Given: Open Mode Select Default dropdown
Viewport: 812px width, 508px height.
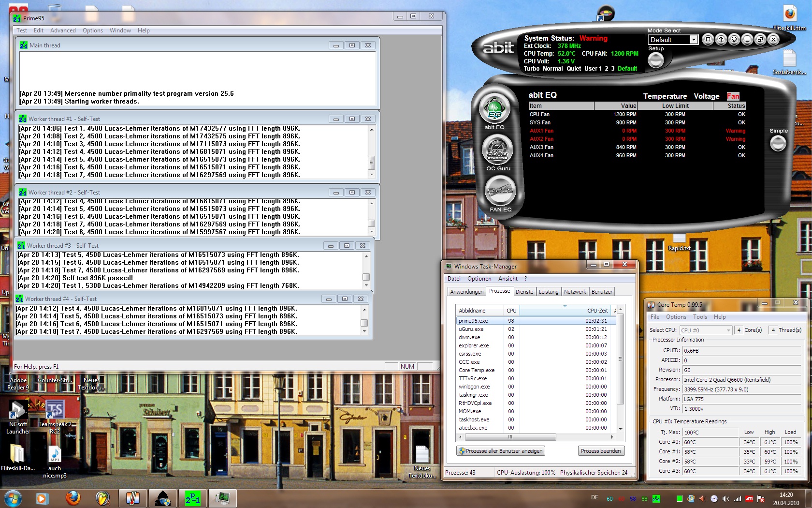Looking at the screenshot, I should click(x=673, y=40).
